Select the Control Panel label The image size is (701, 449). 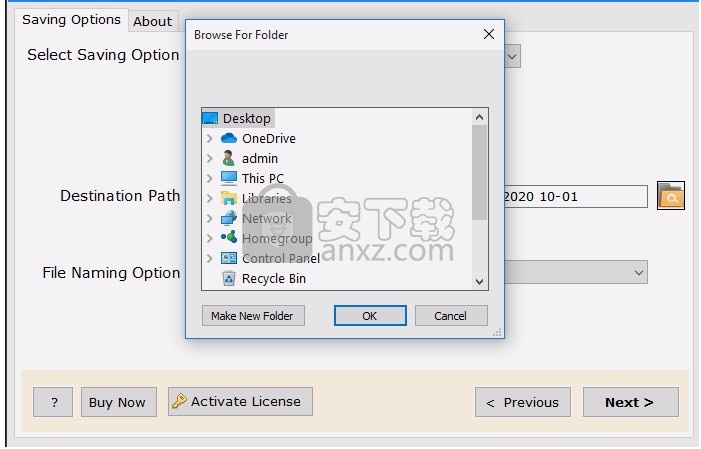(281, 258)
